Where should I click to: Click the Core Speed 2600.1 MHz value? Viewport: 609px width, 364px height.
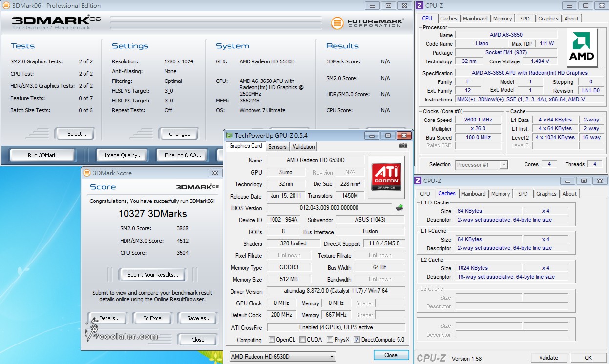pyautogui.click(x=479, y=120)
